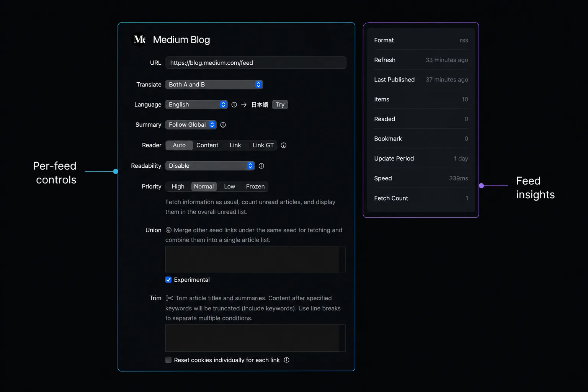Click Last Published value 37 minutes ago
Image resolution: width=588 pixels, height=392 pixels.
tap(447, 80)
